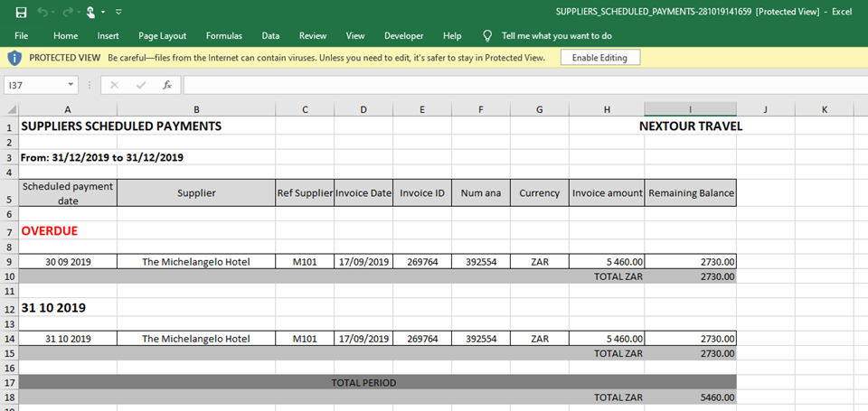Open the Insert ribbon tab
868x411 pixels.
(108, 36)
